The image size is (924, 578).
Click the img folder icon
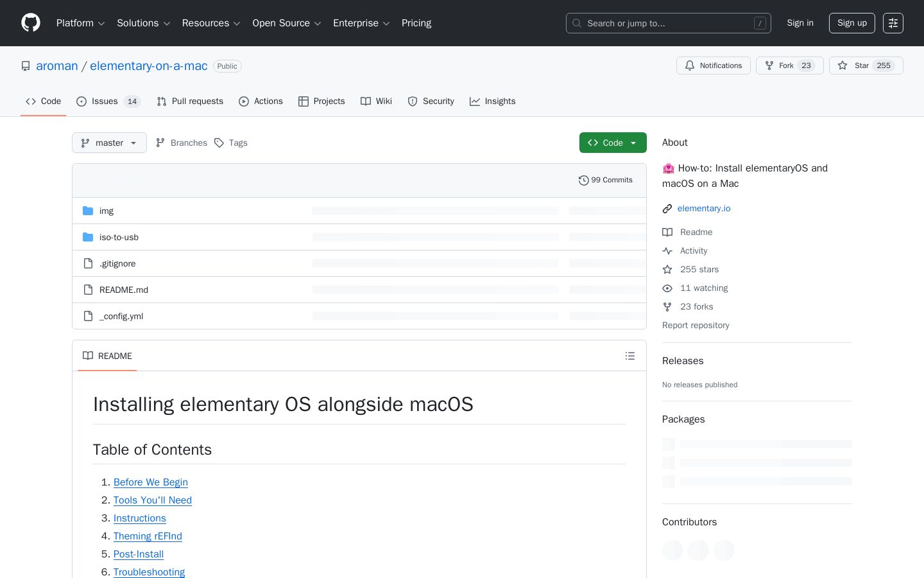point(88,211)
